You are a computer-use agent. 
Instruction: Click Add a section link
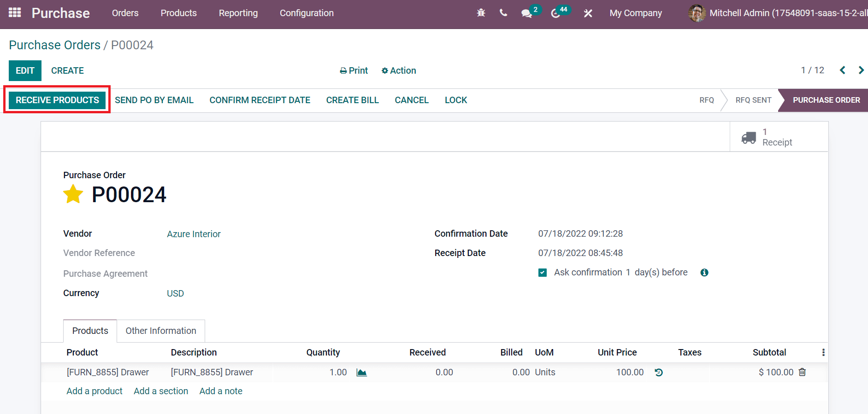coord(161,391)
